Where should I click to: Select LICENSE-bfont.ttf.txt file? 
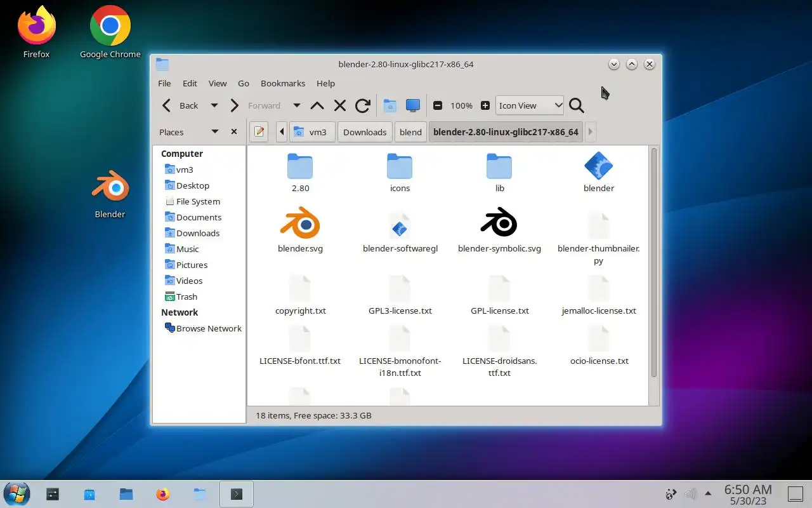click(x=300, y=338)
